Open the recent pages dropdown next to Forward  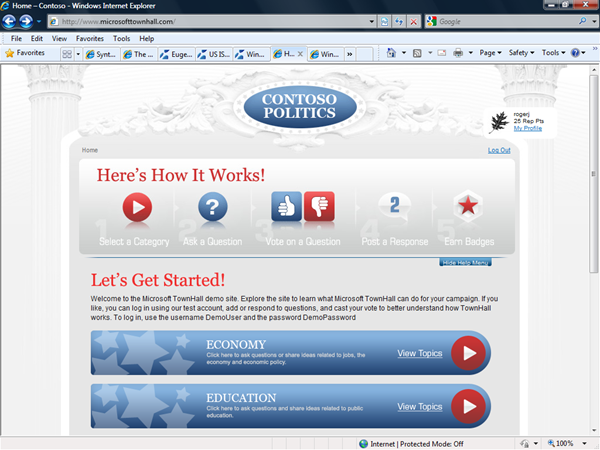[x=39, y=21]
